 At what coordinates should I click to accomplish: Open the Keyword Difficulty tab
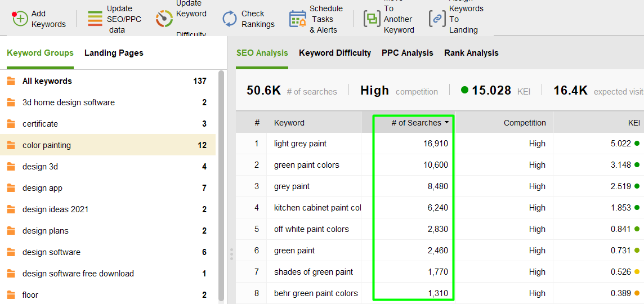pyautogui.click(x=334, y=53)
